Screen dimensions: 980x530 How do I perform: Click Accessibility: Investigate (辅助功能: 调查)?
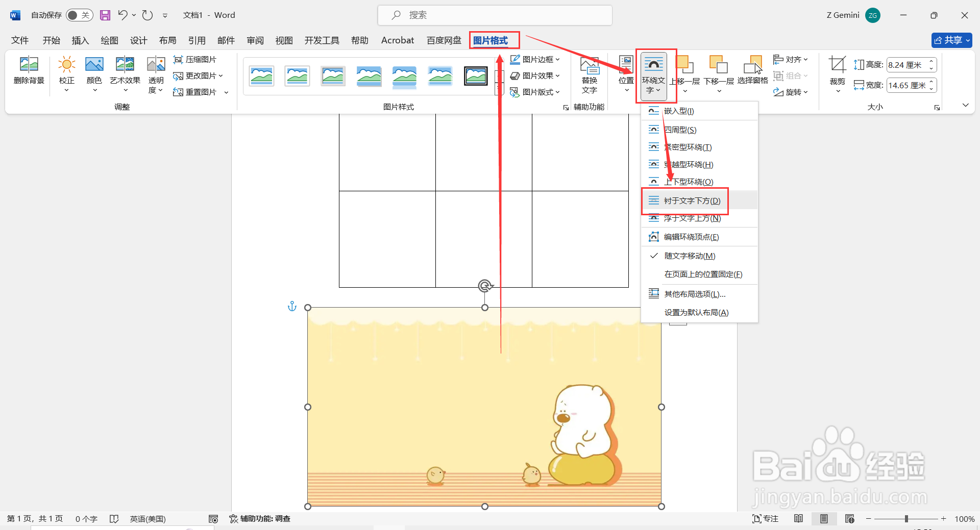(260, 519)
